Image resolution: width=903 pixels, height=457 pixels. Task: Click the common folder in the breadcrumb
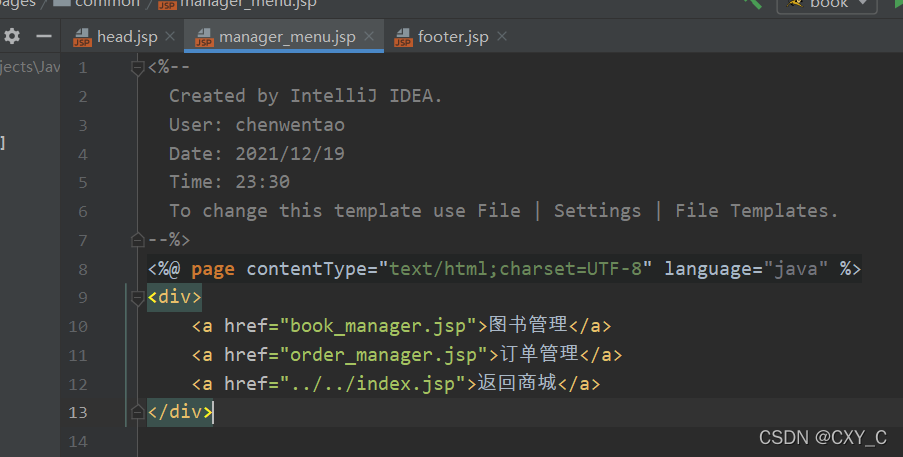click(98, 3)
